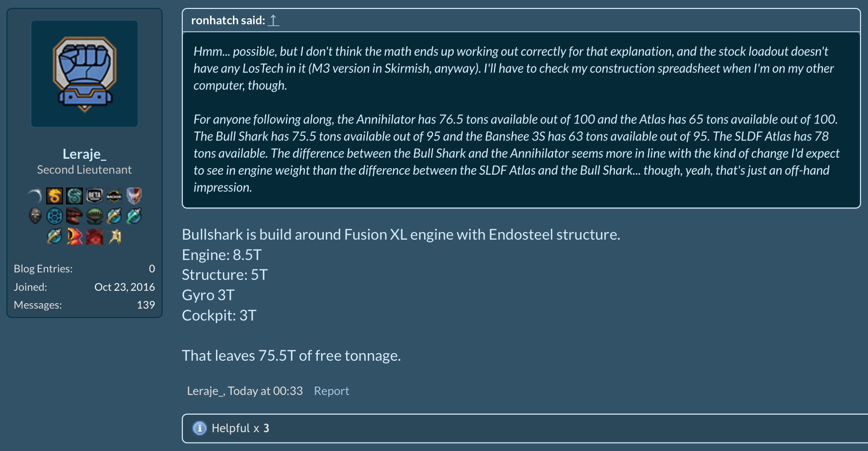Open the Leraje_ username profile link
Image resolution: width=868 pixels, height=451 pixels.
[x=84, y=154]
